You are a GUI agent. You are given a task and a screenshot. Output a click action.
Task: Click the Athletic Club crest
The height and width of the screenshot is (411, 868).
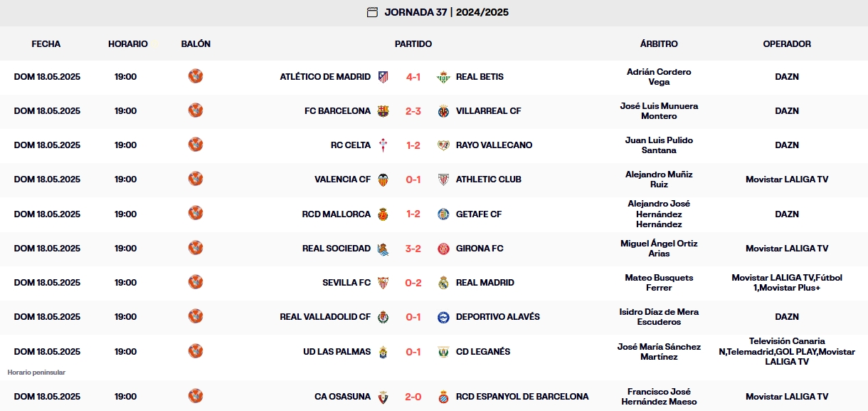(x=445, y=179)
